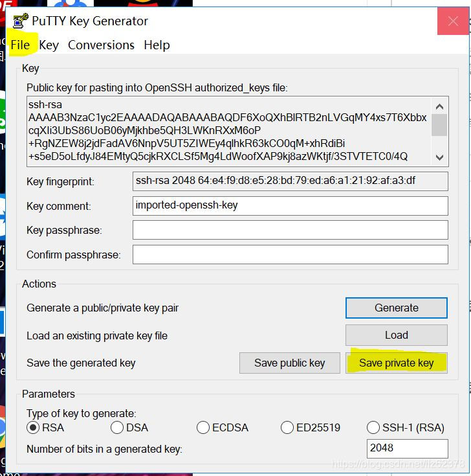This screenshot has width=471, height=476.
Task: Click the public key scroll down arrow
Action: [439, 157]
